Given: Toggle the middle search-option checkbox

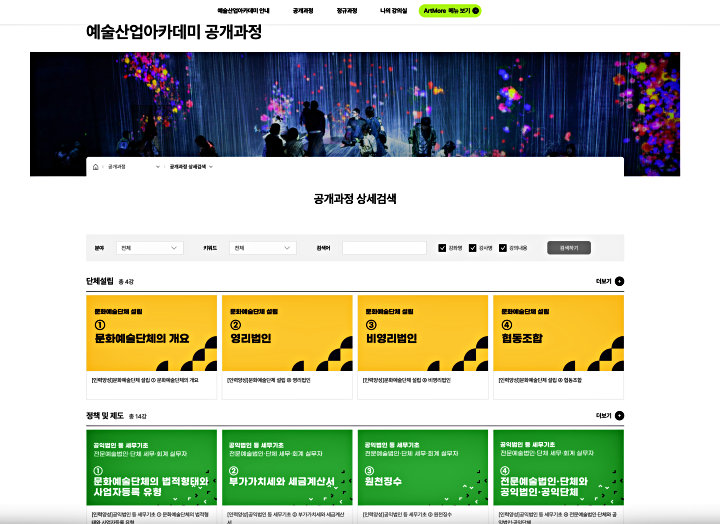Looking at the screenshot, I should click(x=472, y=248).
